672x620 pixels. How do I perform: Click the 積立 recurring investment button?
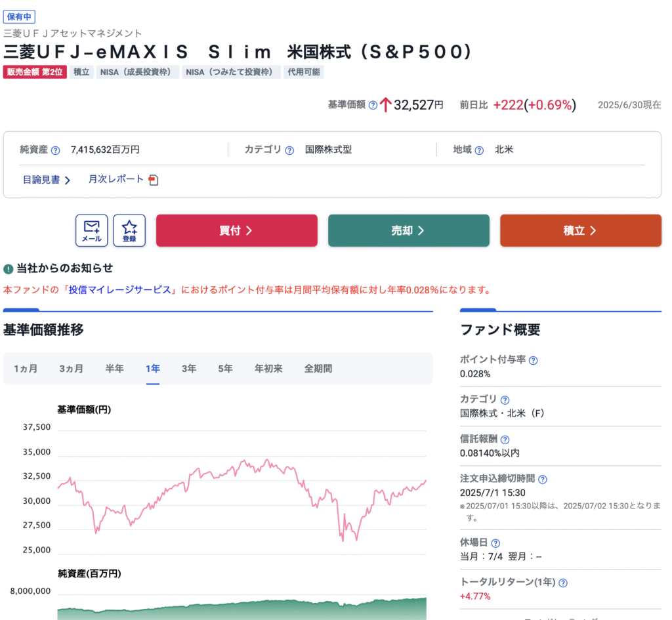coord(581,230)
